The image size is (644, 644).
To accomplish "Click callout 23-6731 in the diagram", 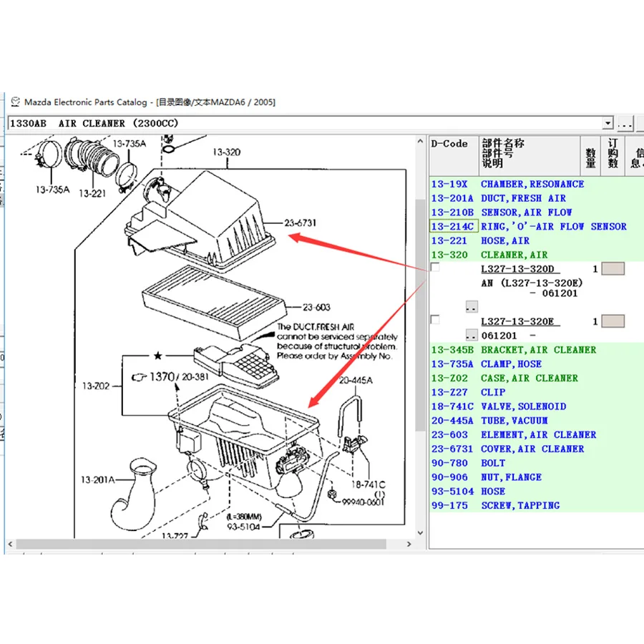I will coord(301,223).
